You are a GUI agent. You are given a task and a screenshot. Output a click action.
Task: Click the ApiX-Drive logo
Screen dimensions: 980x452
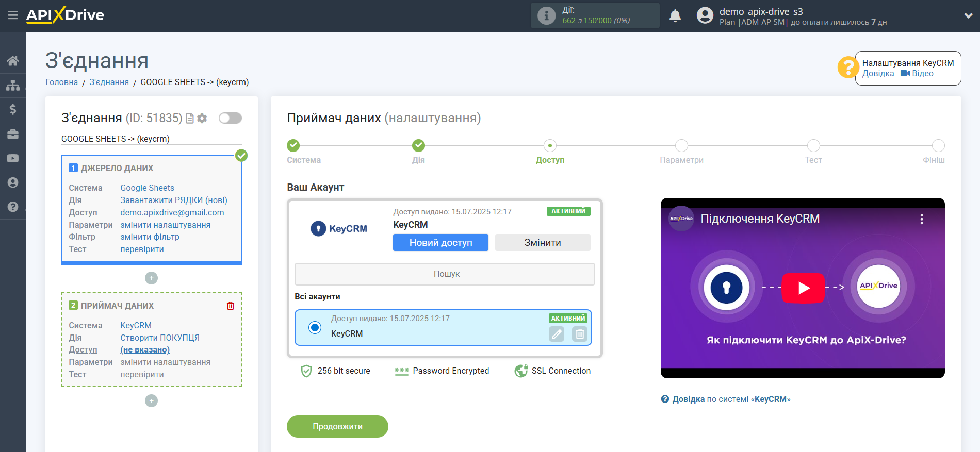click(x=65, y=15)
